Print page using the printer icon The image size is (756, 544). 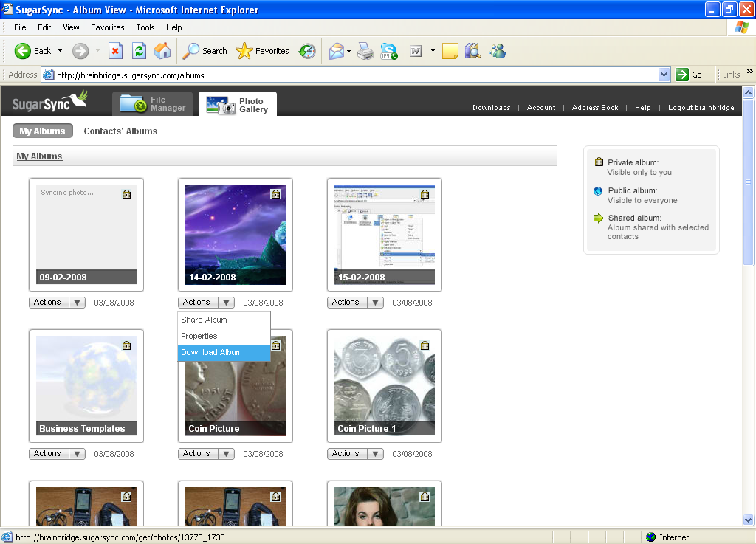pyautogui.click(x=365, y=51)
